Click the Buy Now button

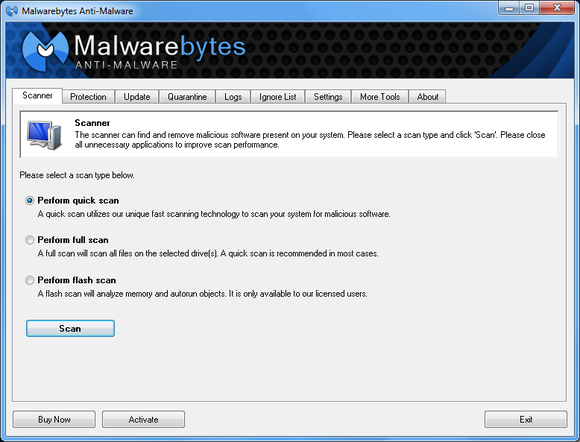coord(54,419)
